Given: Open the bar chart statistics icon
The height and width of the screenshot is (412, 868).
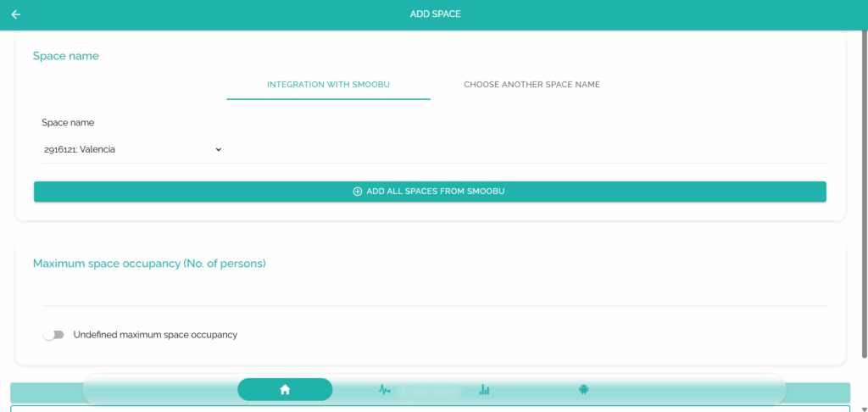Looking at the screenshot, I should click(x=484, y=389).
